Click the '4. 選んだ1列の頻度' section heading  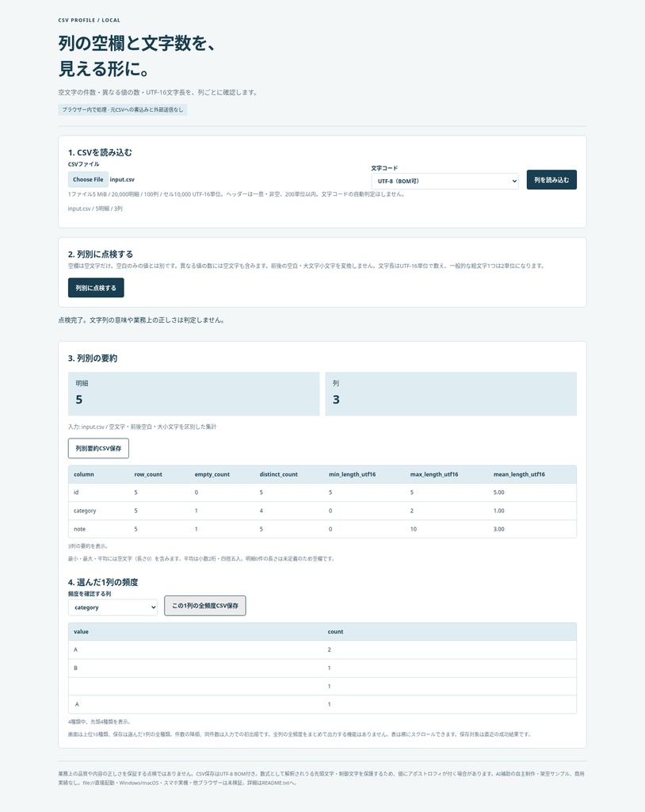tap(103, 582)
